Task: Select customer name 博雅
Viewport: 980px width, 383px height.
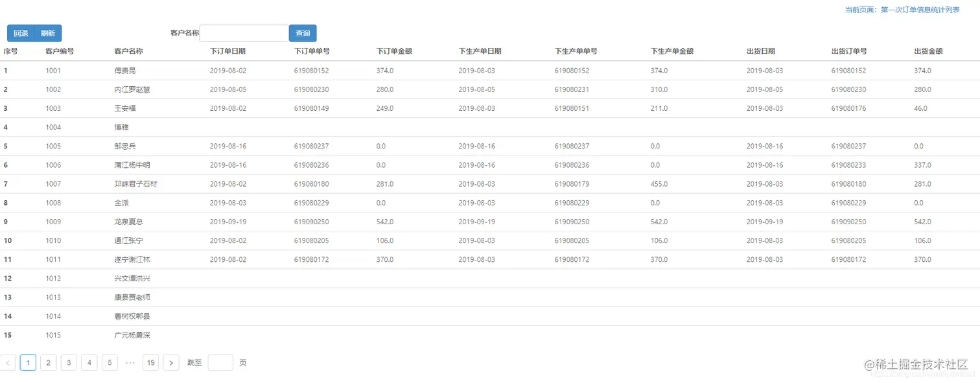Action: (x=121, y=127)
